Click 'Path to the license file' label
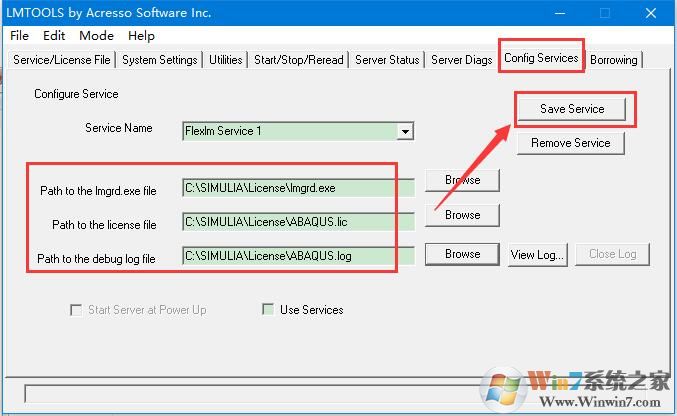The image size is (677, 416). click(x=104, y=225)
